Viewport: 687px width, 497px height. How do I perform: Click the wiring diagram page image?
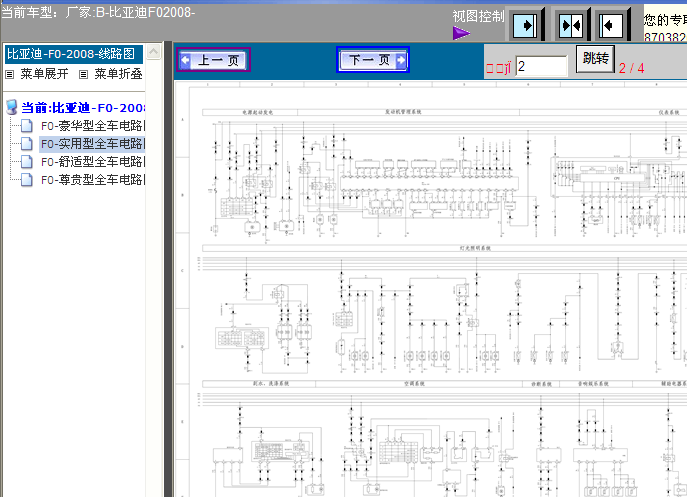click(431, 288)
